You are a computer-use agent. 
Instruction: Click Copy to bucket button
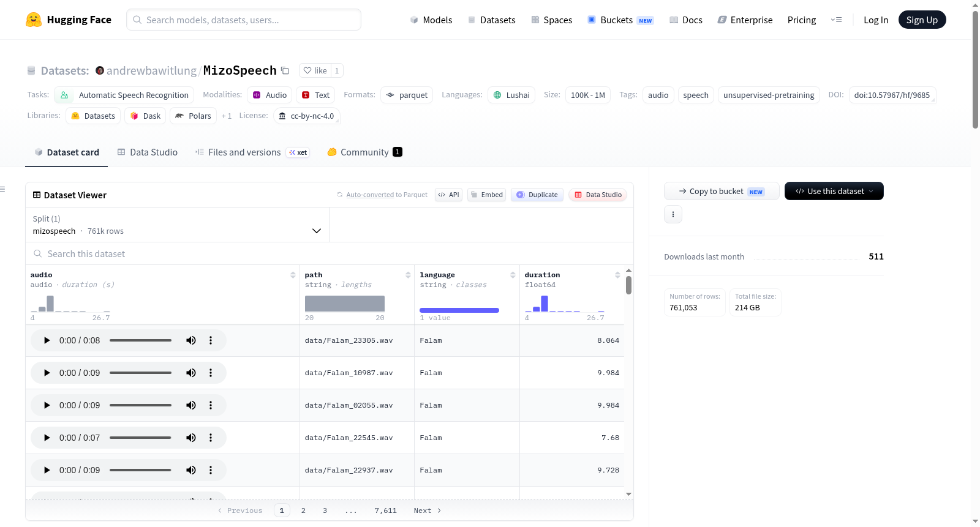pos(722,191)
